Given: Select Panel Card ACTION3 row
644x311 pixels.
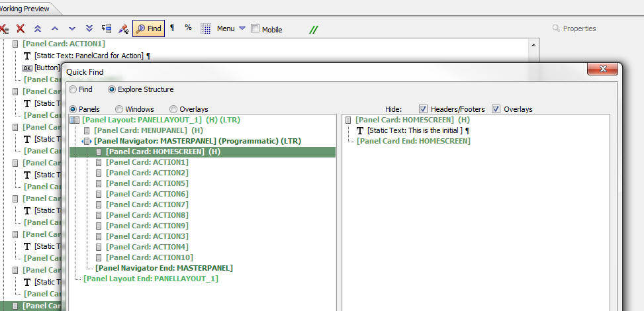Looking at the screenshot, I should coord(148,237).
